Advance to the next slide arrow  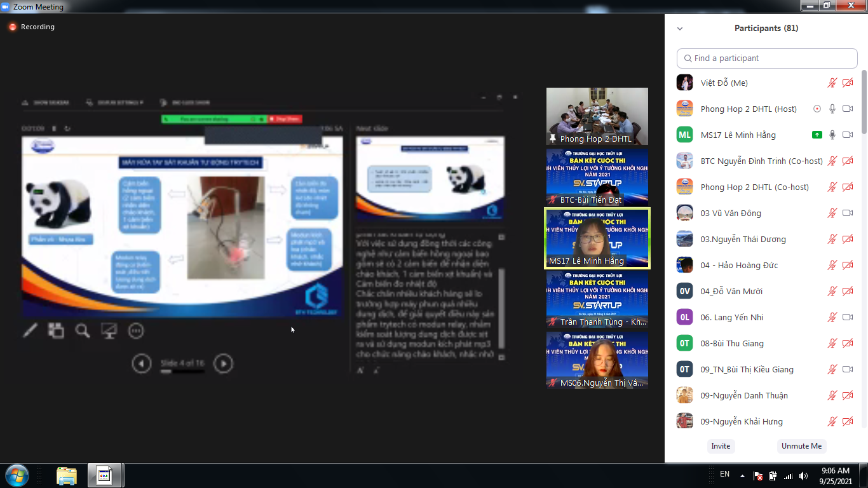point(223,363)
